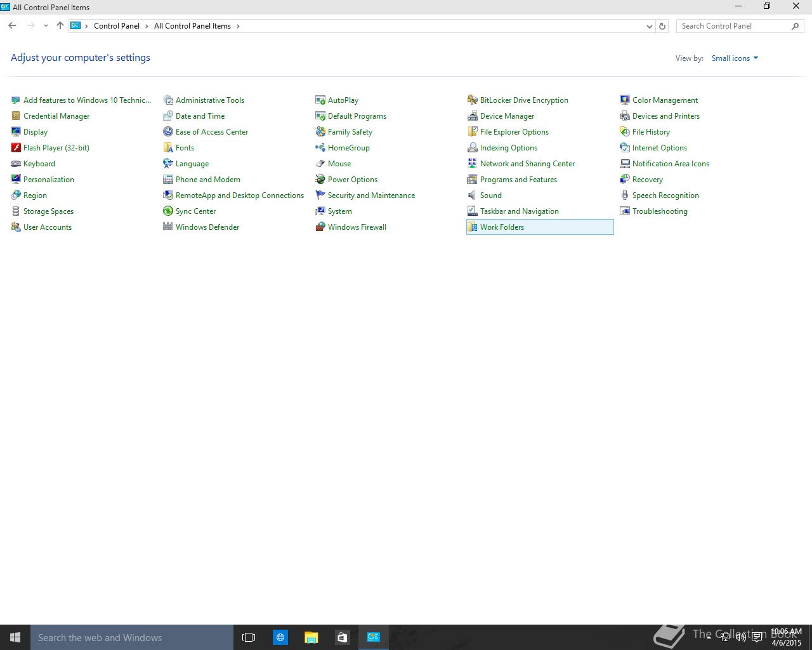This screenshot has height=650, width=812.
Task: Click the Flash Player icon
Action: tap(16, 147)
